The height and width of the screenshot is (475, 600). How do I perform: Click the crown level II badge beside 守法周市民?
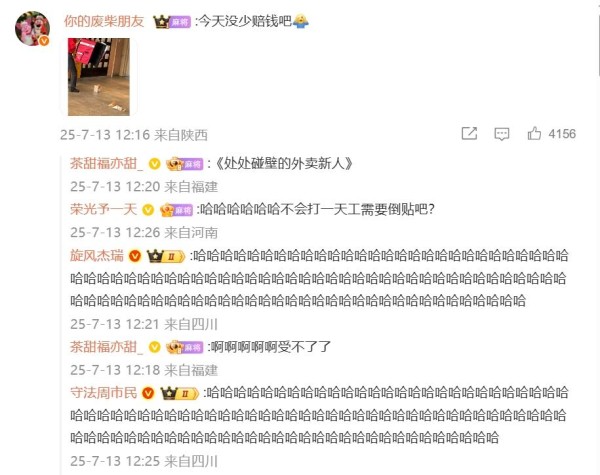tap(179, 393)
